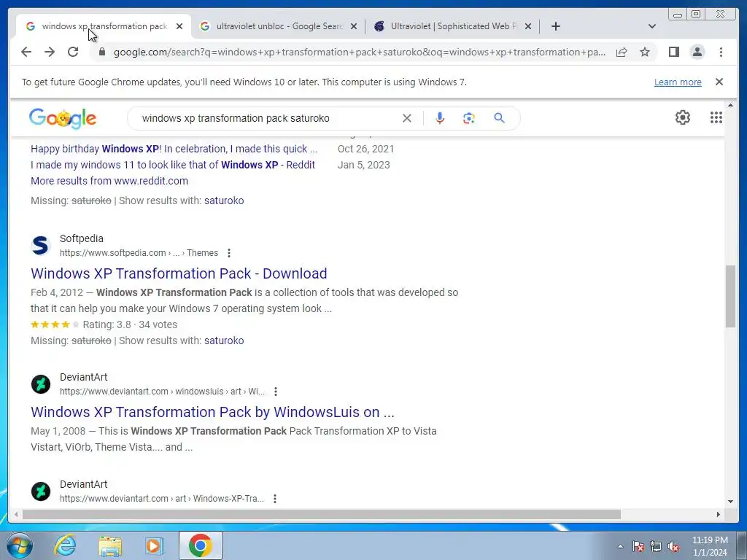
Task: Close the ultraviolet unbloc search tab
Action: (x=354, y=27)
